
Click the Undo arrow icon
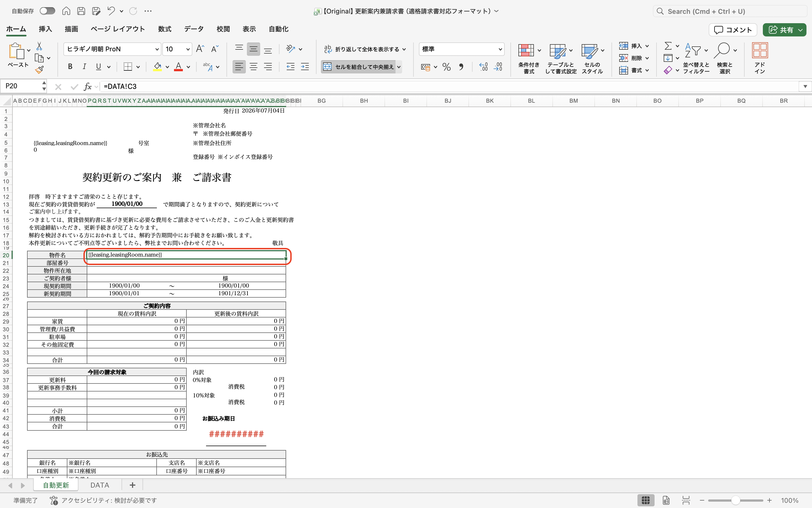(111, 11)
